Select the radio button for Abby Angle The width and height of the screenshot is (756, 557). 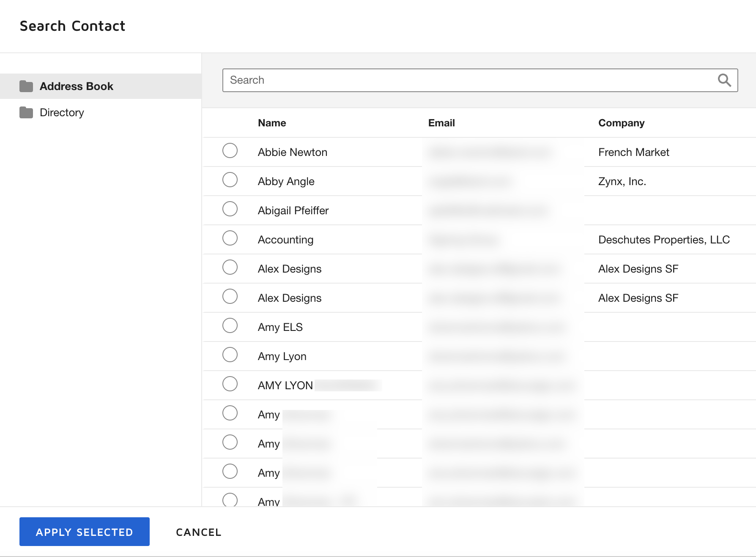tap(230, 180)
